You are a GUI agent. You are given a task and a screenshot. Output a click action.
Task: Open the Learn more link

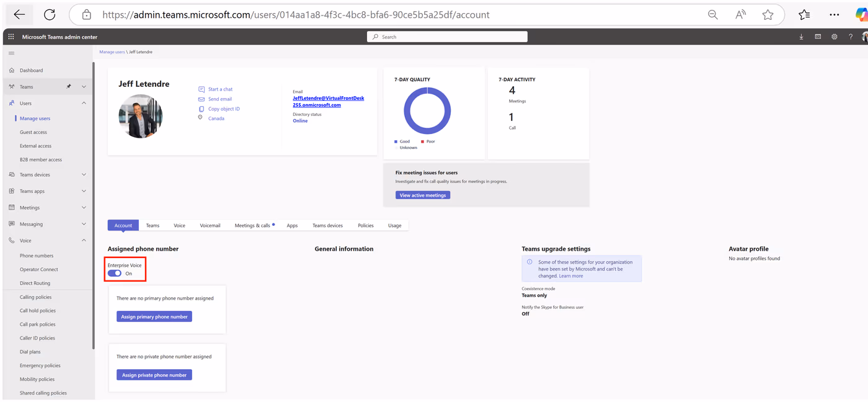tap(571, 276)
